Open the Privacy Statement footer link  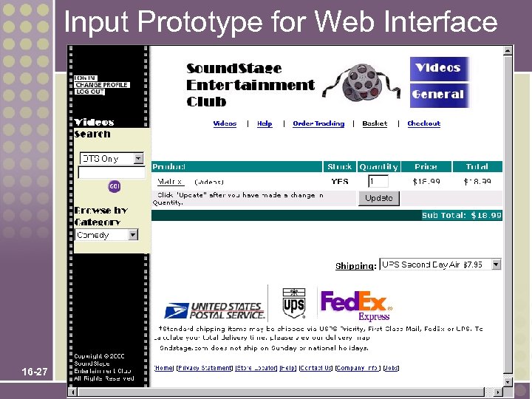[205, 368]
